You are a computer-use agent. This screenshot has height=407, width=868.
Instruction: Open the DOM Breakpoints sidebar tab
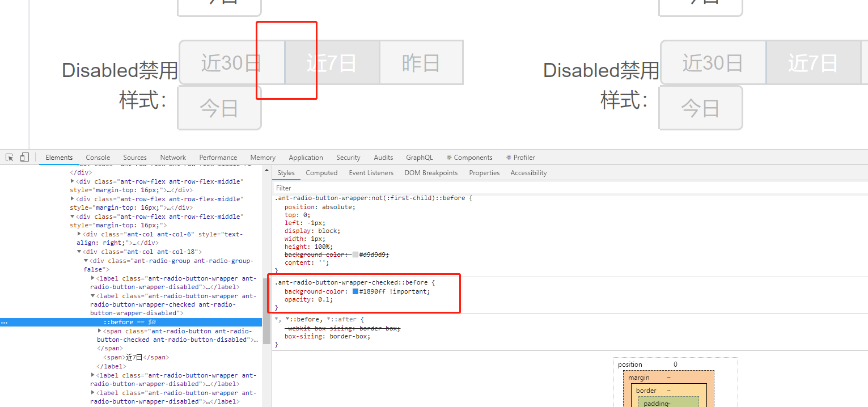tap(431, 173)
